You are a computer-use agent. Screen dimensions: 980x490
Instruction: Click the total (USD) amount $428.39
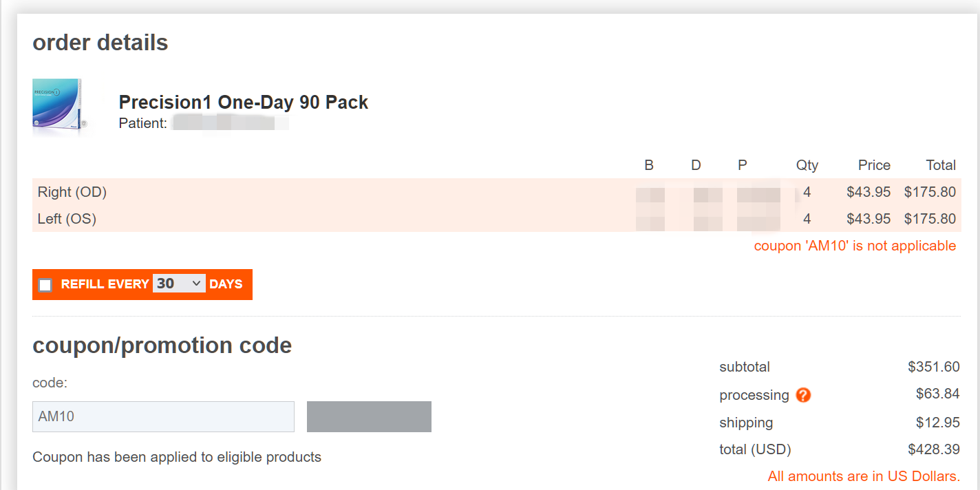[934, 449]
